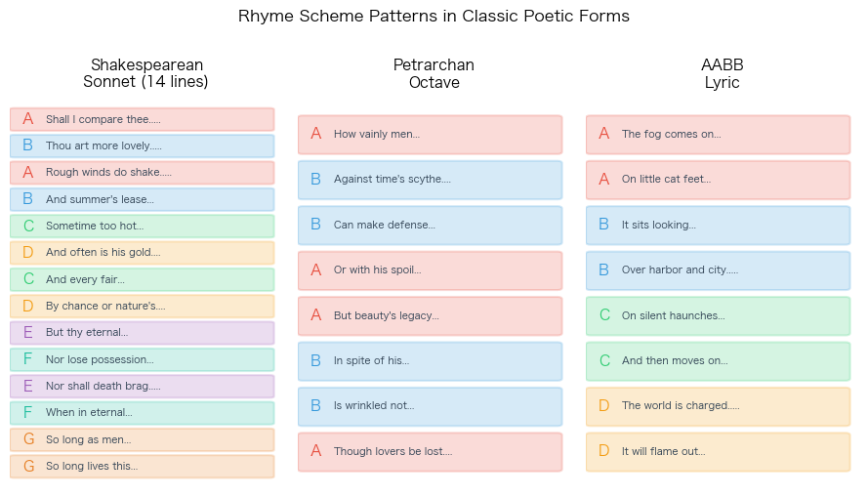Click the 'It will flame out' row
The width and height of the screenshot is (868, 497).
[718, 452]
